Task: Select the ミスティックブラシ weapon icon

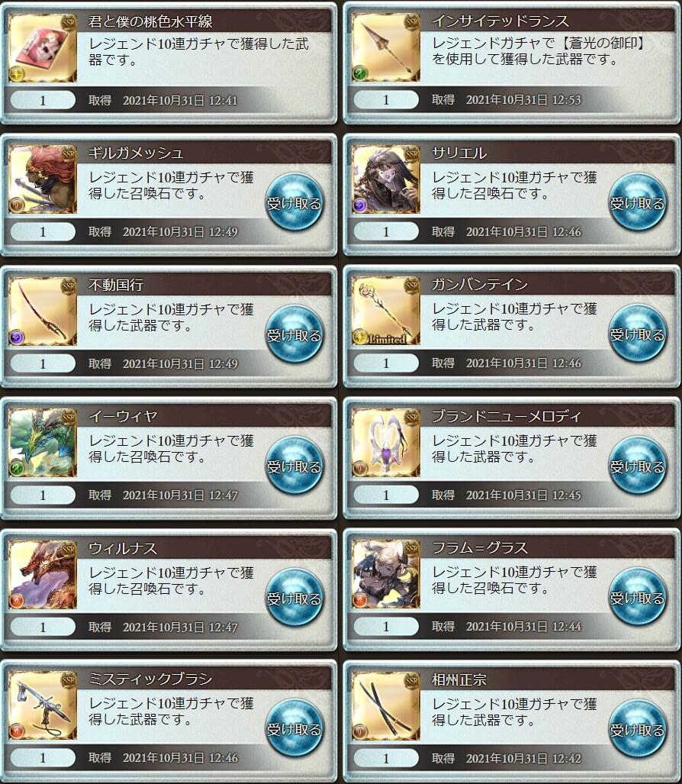Action: click(43, 706)
